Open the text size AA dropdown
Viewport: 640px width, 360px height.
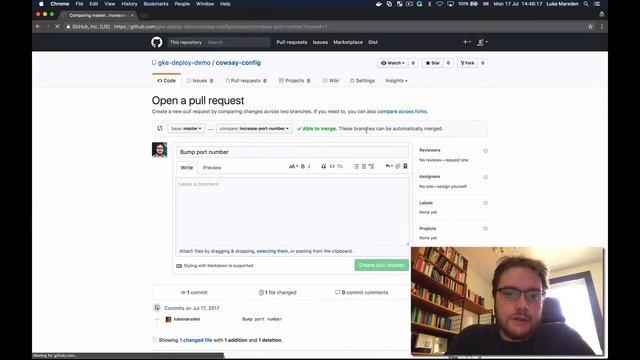coord(293,166)
